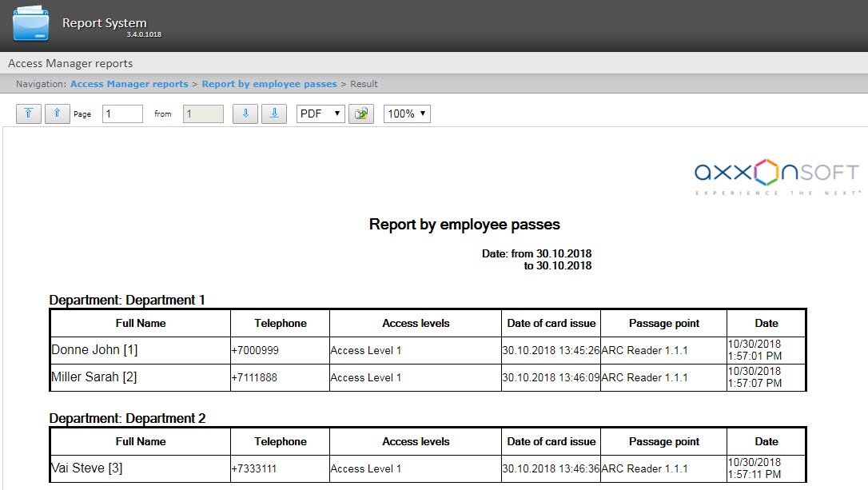The height and width of the screenshot is (490, 868).
Task: Go to the first page of report
Action: (x=28, y=114)
